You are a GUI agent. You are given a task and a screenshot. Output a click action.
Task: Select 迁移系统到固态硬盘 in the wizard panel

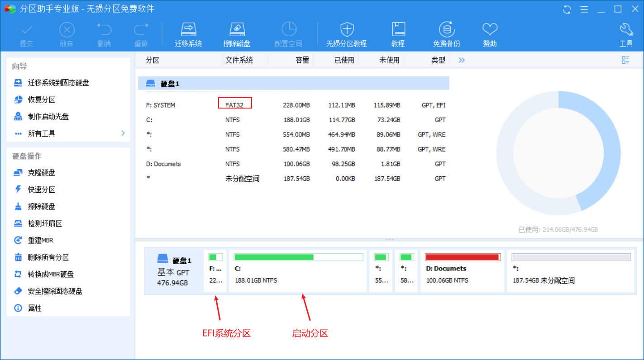click(58, 83)
